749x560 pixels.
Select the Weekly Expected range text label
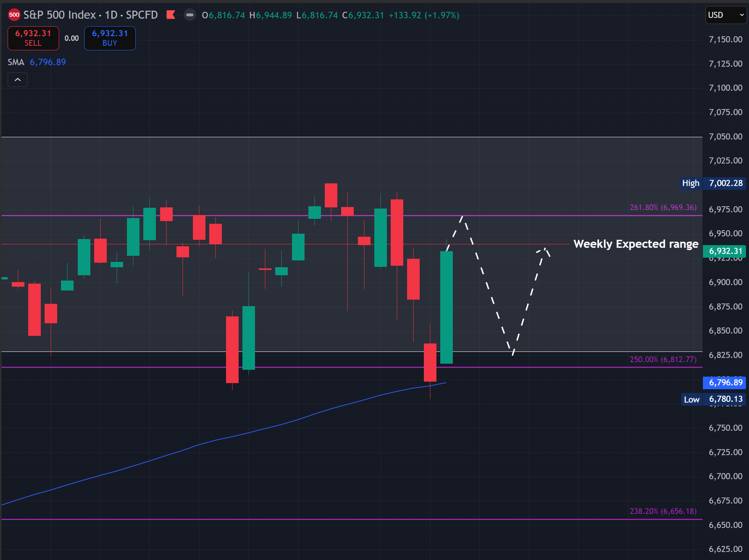635,244
